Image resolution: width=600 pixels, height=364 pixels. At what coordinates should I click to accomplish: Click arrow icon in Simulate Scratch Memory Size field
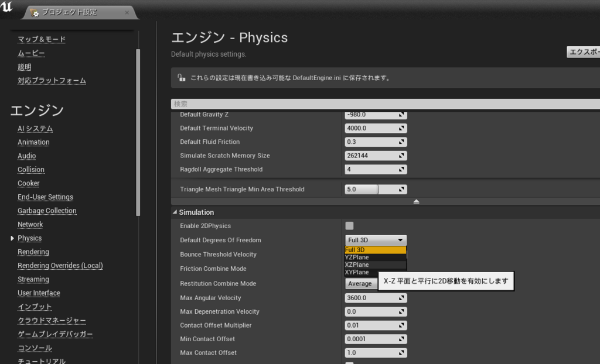(x=401, y=156)
